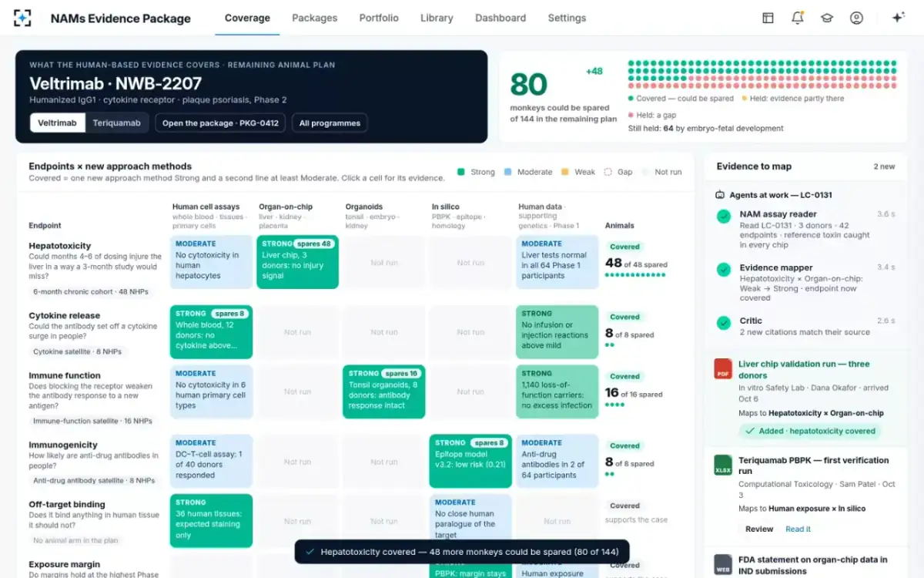
Task: Open Cytokine release whole blood Strong cell
Action: pyautogui.click(x=211, y=332)
